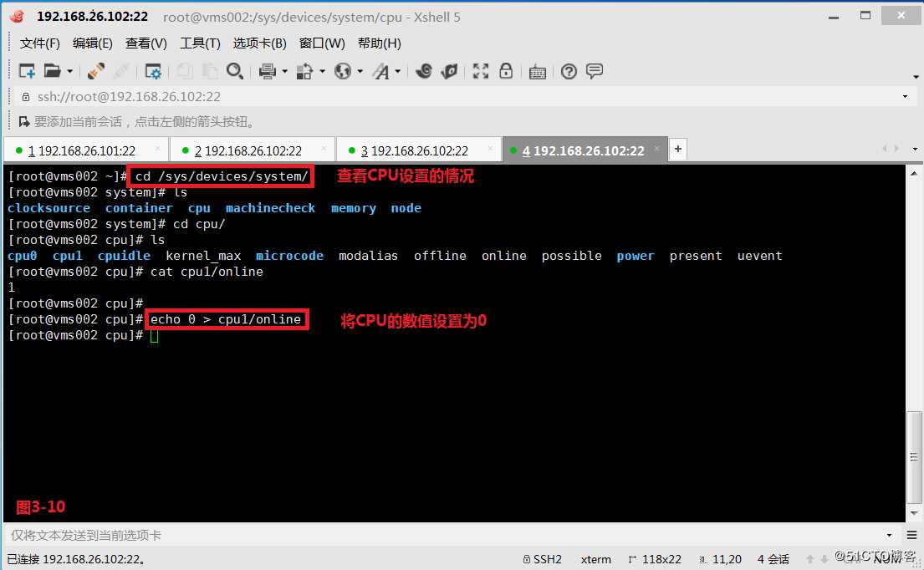Click the add current session arrow icon
The image size is (924, 570).
click(24, 122)
